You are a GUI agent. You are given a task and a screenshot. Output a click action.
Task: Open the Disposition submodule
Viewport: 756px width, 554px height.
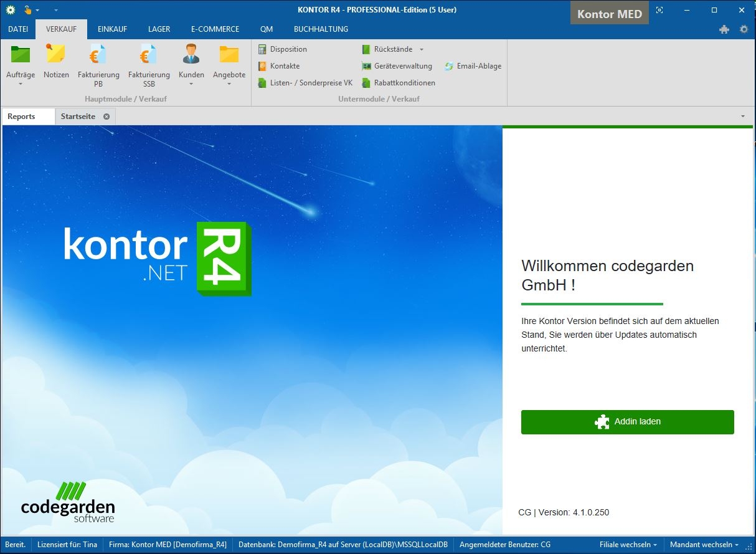tap(283, 49)
